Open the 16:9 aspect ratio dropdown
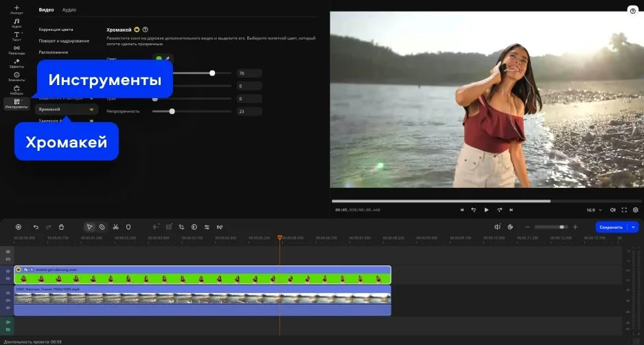644x345 pixels. [595, 210]
